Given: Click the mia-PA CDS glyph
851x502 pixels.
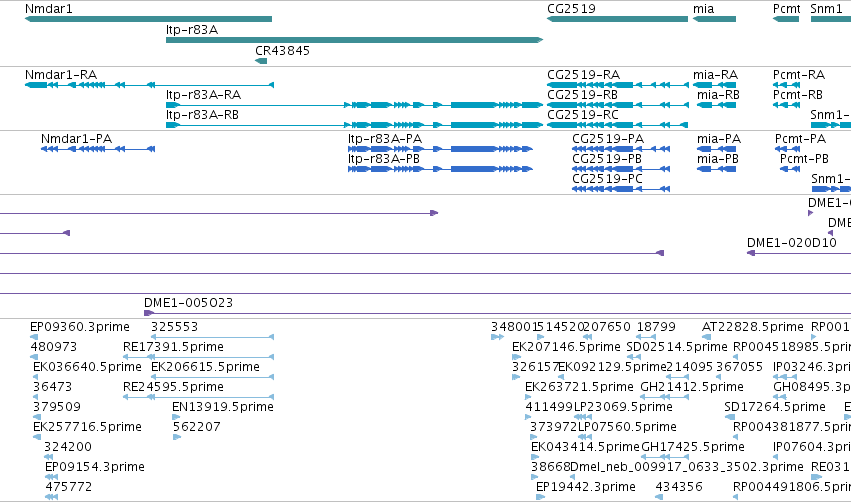Looking at the screenshot, I should (716, 149).
